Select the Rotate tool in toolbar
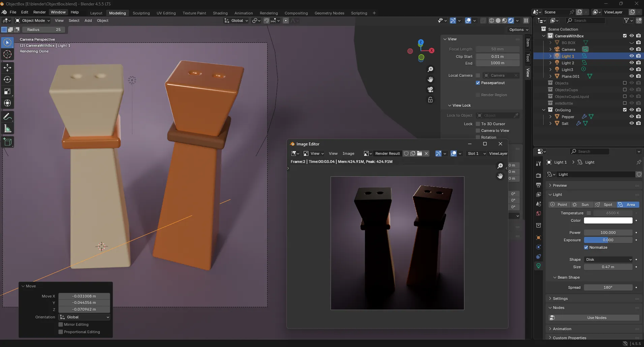 (7, 79)
